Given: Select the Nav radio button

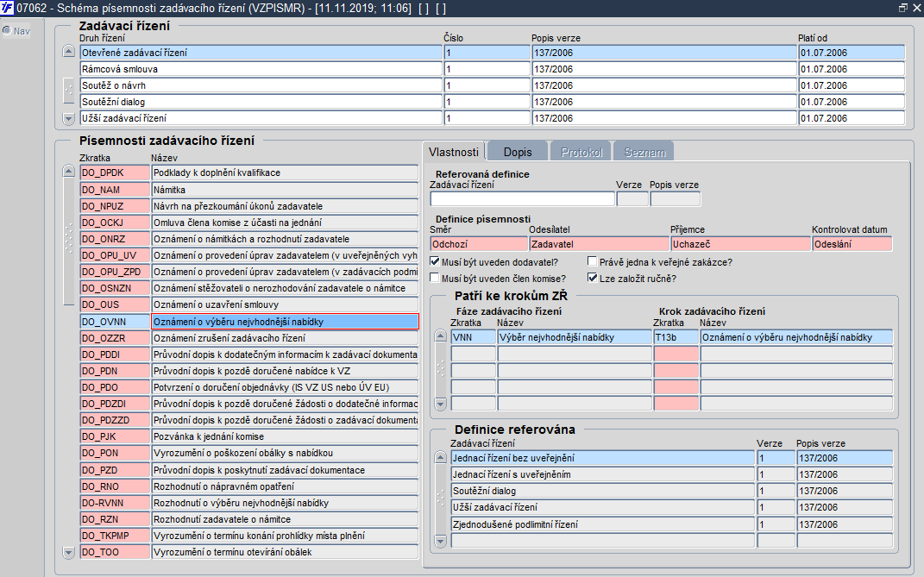Looking at the screenshot, I should click(x=7, y=31).
